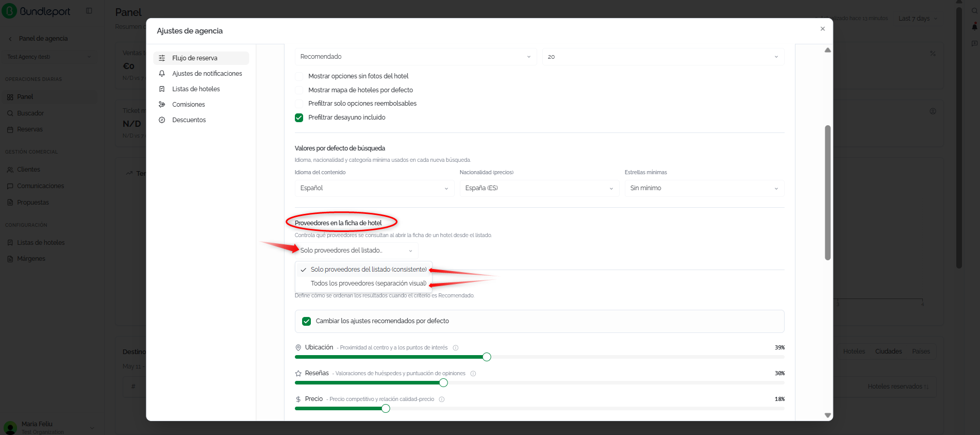Click the percent icon on the Ventas card

(x=933, y=54)
